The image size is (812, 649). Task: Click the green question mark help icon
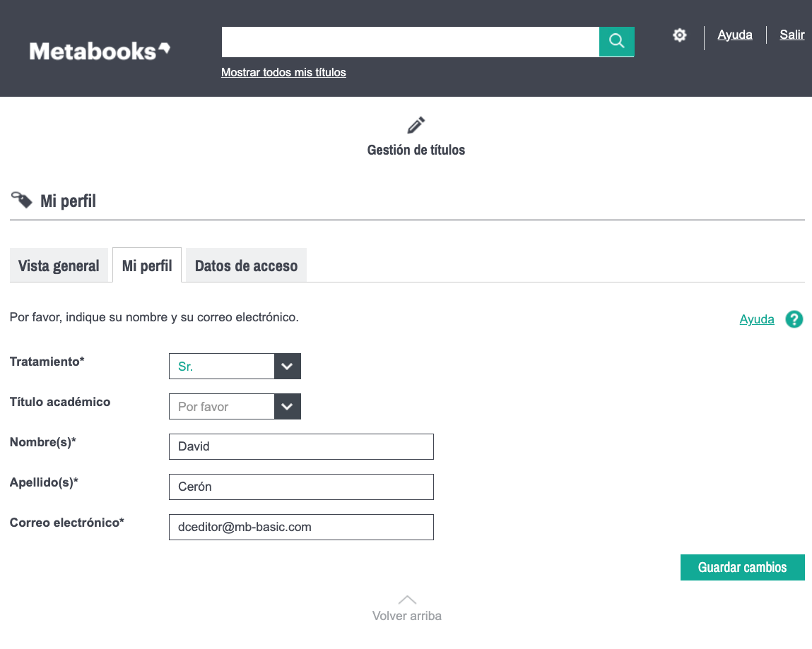[794, 319]
